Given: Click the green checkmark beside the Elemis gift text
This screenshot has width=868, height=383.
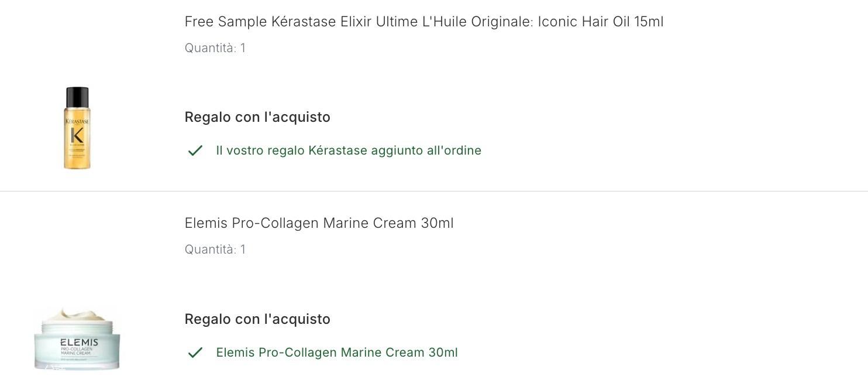Looking at the screenshot, I should (x=195, y=353).
